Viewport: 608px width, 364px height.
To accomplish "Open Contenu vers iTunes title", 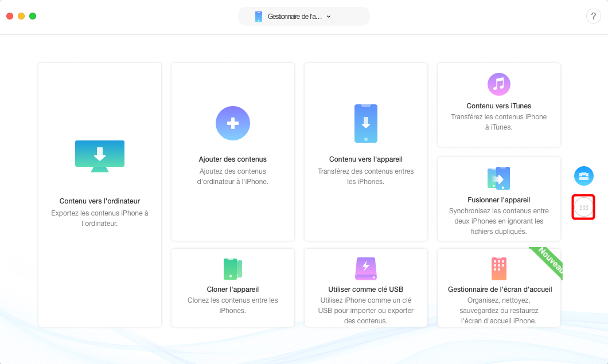I will pyautogui.click(x=498, y=106).
